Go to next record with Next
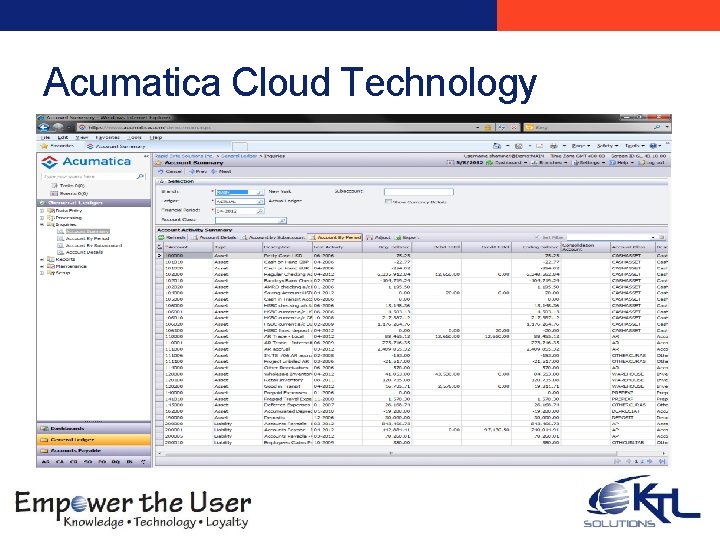 pyautogui.click(x=221, y=171)
